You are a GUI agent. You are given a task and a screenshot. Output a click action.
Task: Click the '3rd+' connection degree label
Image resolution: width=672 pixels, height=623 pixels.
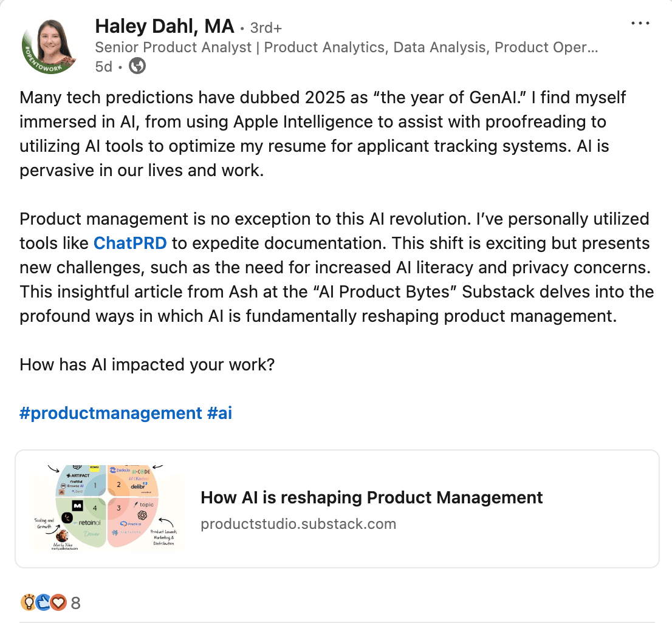click(266, 27)
